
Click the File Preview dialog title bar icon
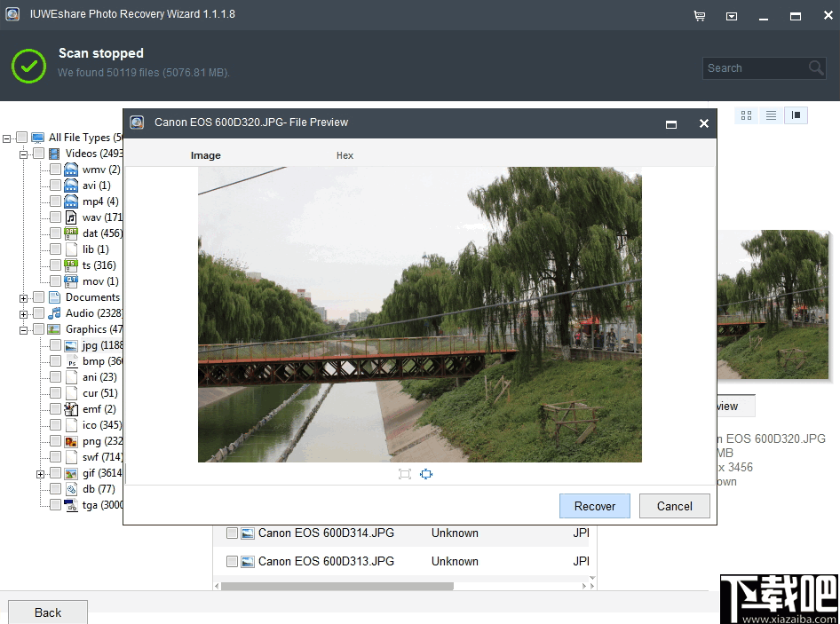coord(137,122)
